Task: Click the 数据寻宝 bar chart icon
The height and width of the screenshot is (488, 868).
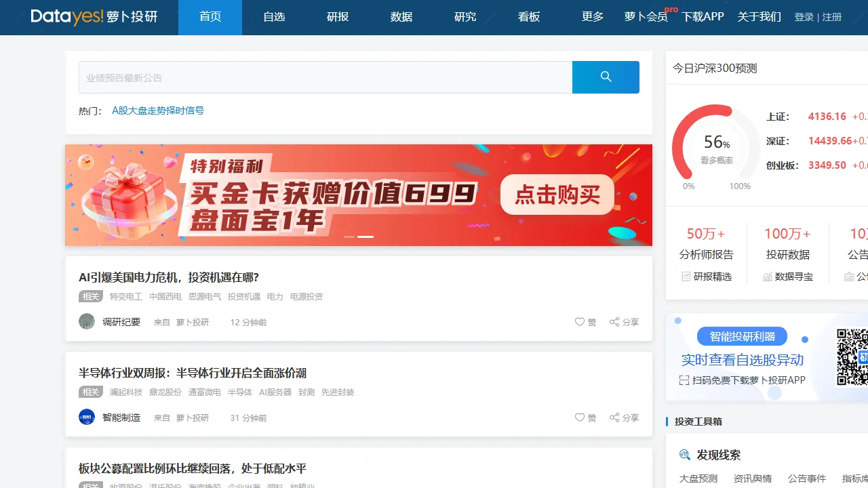Action: [x=768, y=277]
